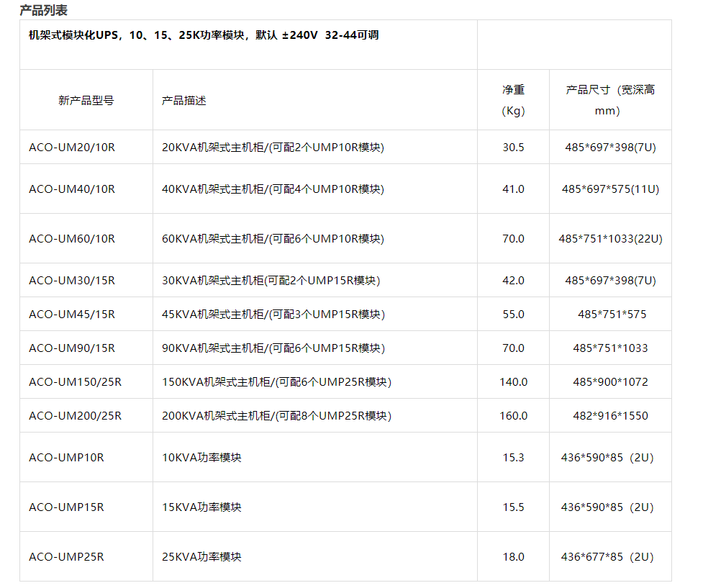Click the ACO-UM60/10R model name

click(x=72, y=239)
